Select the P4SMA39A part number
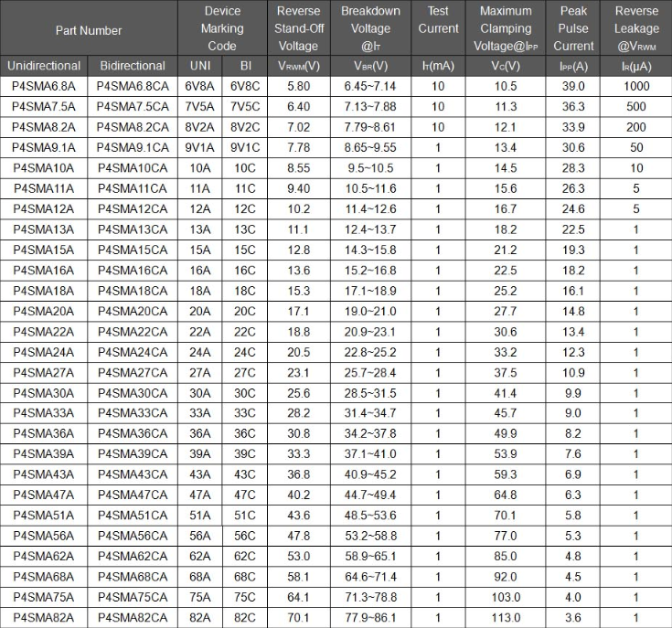Image resolution: width=672 pixels, height=628 pixels. click(x=44, y=454)
